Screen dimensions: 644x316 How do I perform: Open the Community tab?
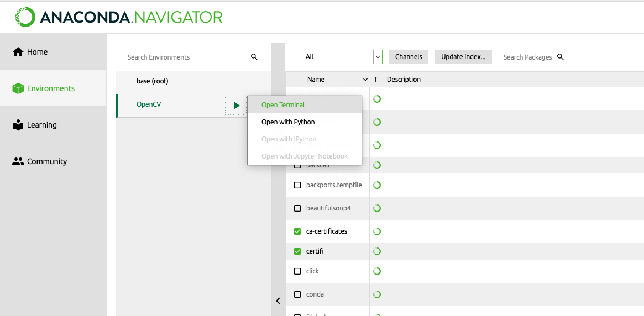pos(53,161)
